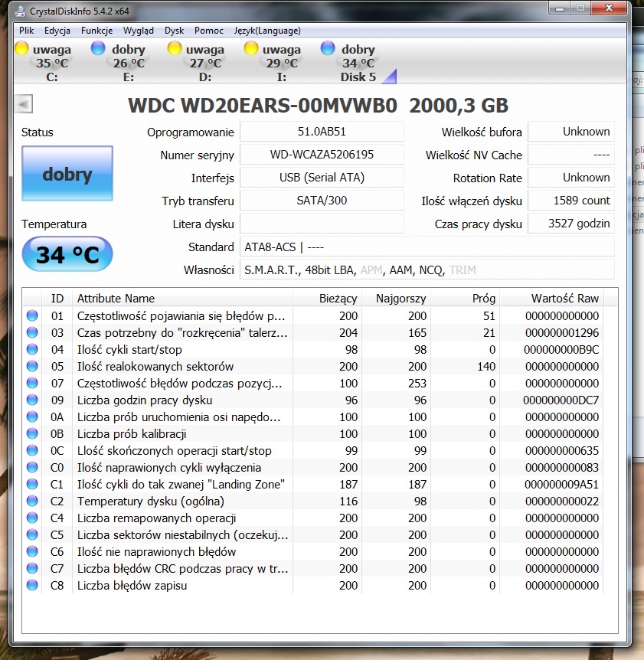644x660 pixels.
Task: Click status orb of attribute 0B
Action: (32, 433)
